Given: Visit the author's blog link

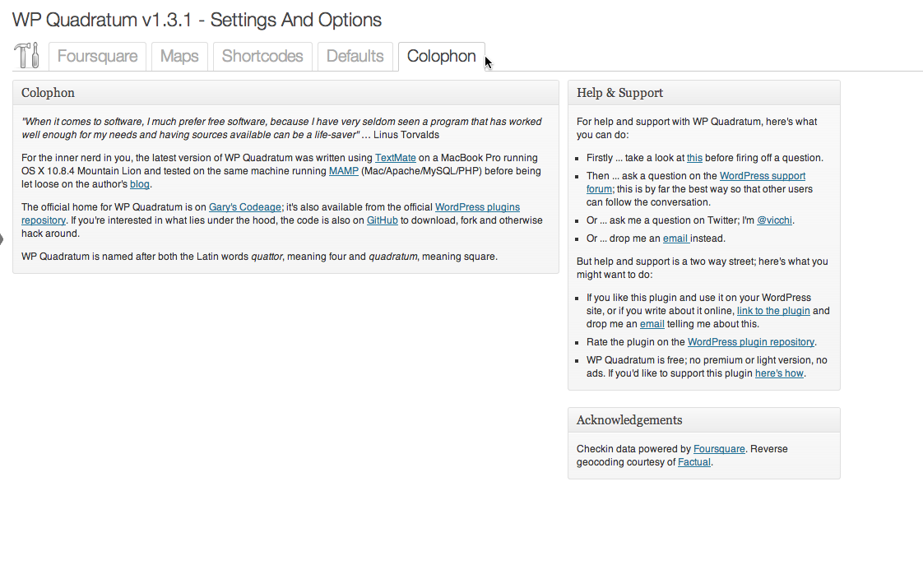Looking at the screenshot, I should [140, 184].
